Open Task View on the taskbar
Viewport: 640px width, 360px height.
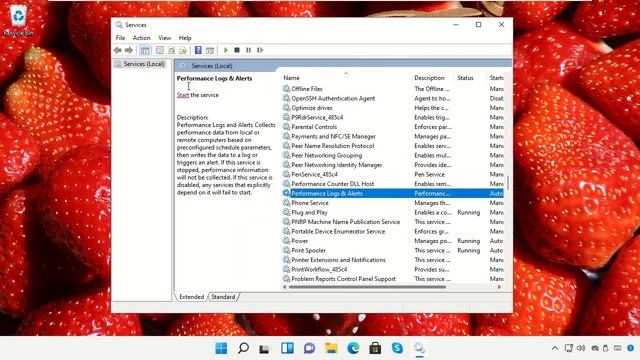click(x=264, y=349)
